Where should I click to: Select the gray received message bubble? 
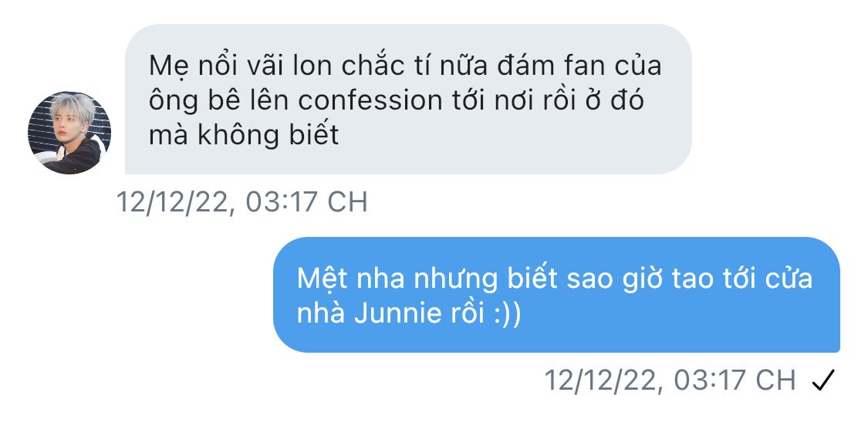(x=408, y=99)
